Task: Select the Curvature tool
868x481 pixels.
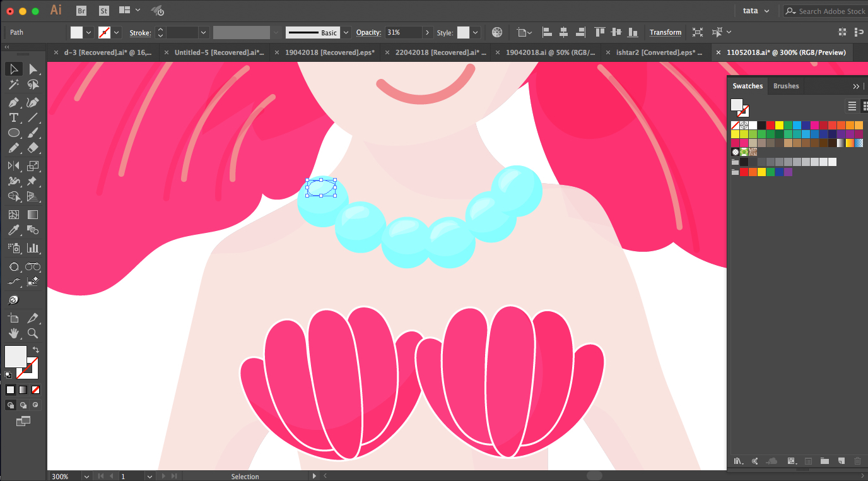Action: [x=33, y=102]
